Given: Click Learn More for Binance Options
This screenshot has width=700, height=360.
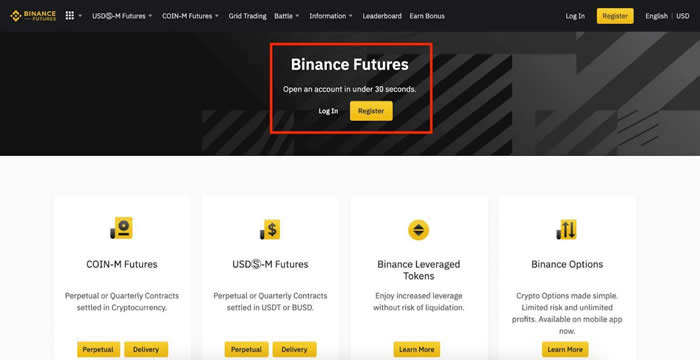Looking at the screenshot, I should click(565, 349).
